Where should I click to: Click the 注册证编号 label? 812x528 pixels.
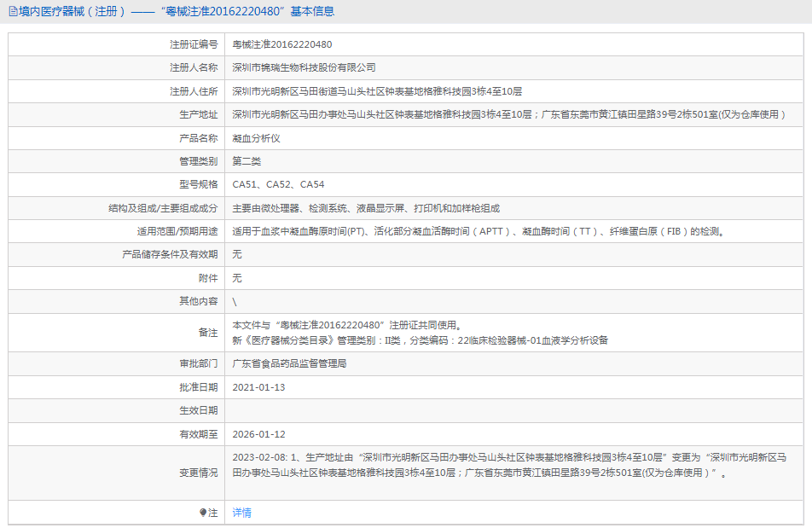pos(194,44)
